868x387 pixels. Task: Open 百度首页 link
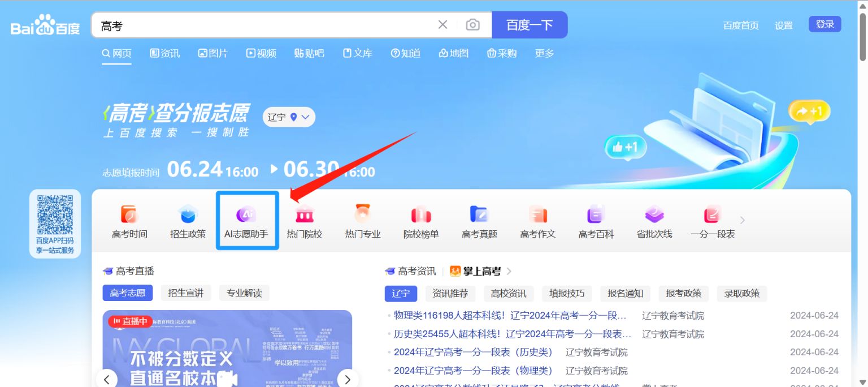[741, 25]
